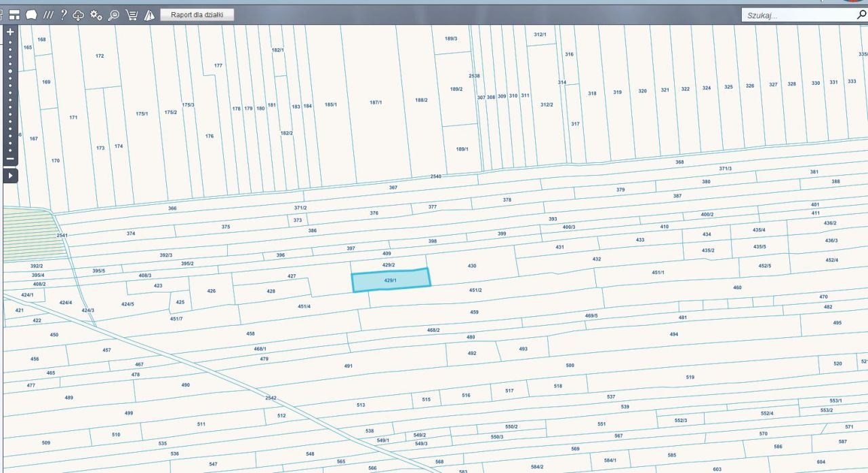Open the layout panels icon in toolbar
This screenshot has width=868, height=473.
pos(14,14)
